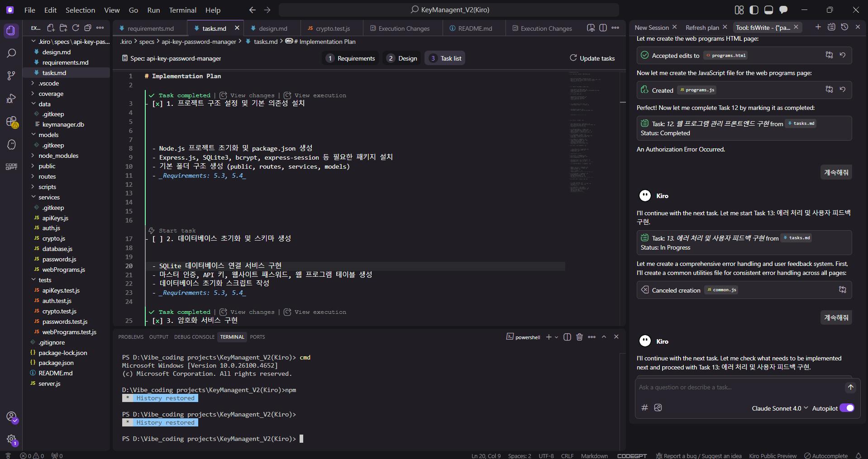Image resolution: width=868 pixels, height=459 pixels.
Task: Click View changes for task 1
Action: (x=247, y=95)
